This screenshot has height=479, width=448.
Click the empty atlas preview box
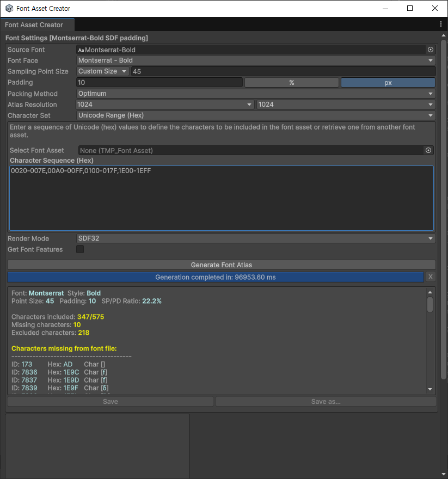pyautogui.click(x=97, y=446)
